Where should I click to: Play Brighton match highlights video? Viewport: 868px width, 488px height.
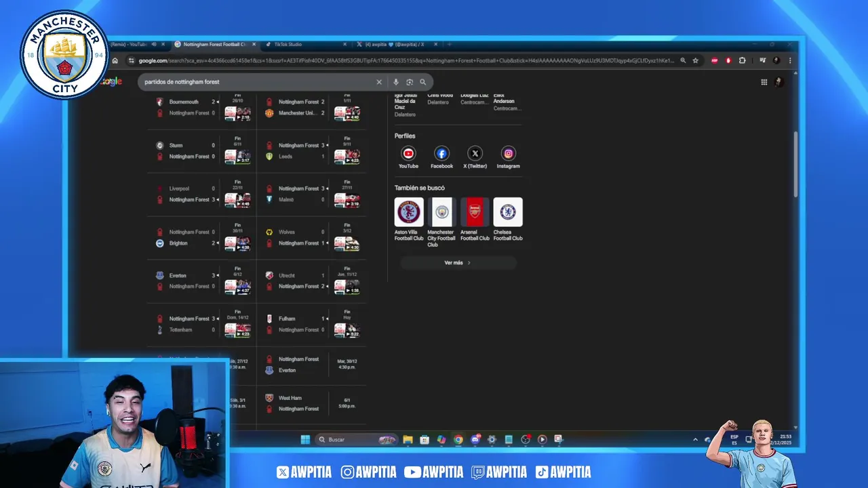coord(238,243)
